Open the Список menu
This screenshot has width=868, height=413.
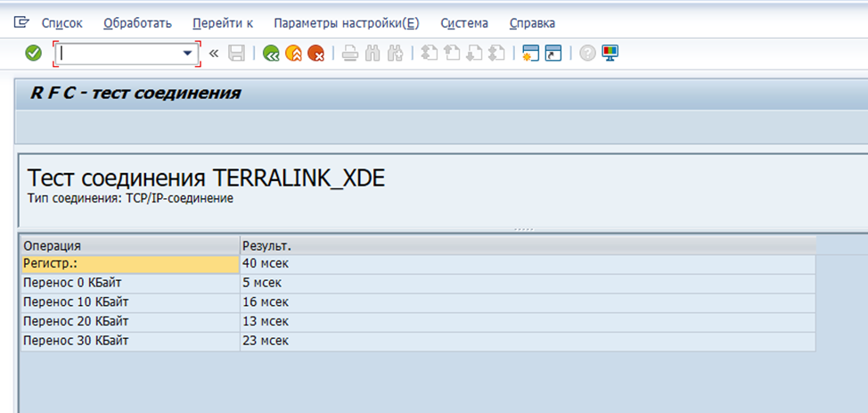coord(61,23)
